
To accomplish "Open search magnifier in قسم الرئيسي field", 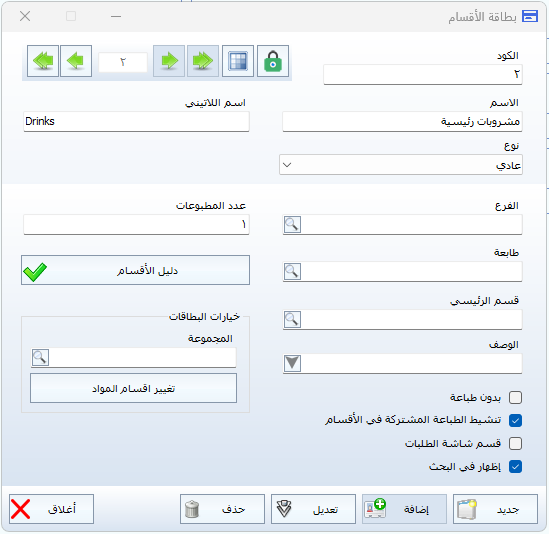I will pyautogui.click(x=292, y=319).
